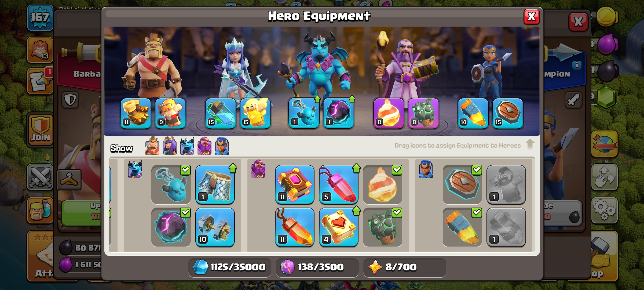Choose the level 10 dumbbell equipment
Viewport: 644px width, 290px height.
pos(215,227)
